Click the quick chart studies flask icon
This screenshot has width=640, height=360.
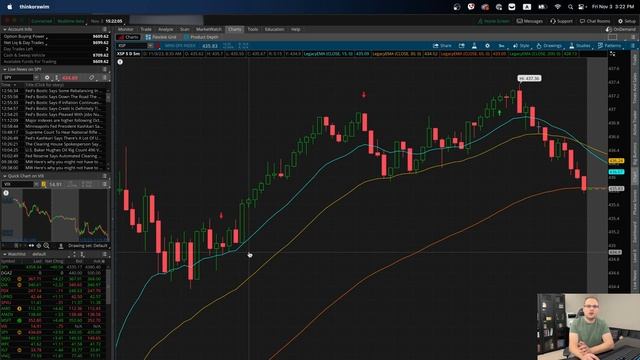click(x=60, y=246)
